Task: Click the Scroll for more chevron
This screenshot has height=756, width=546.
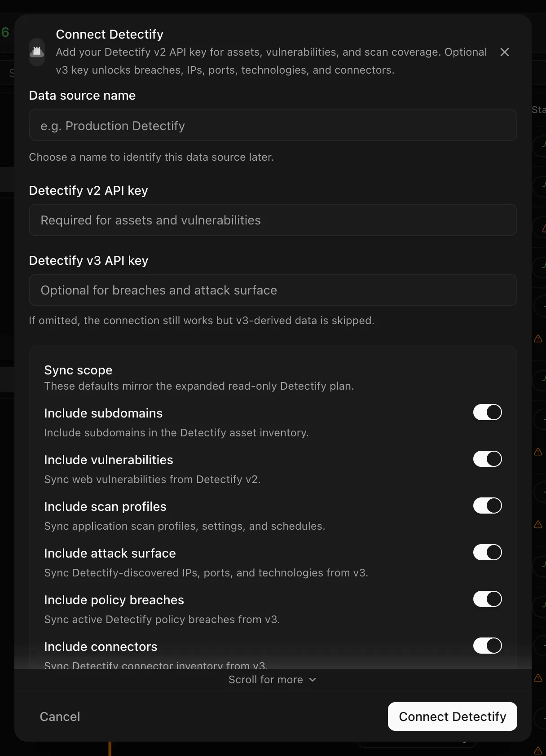Action: pos(313,680)
